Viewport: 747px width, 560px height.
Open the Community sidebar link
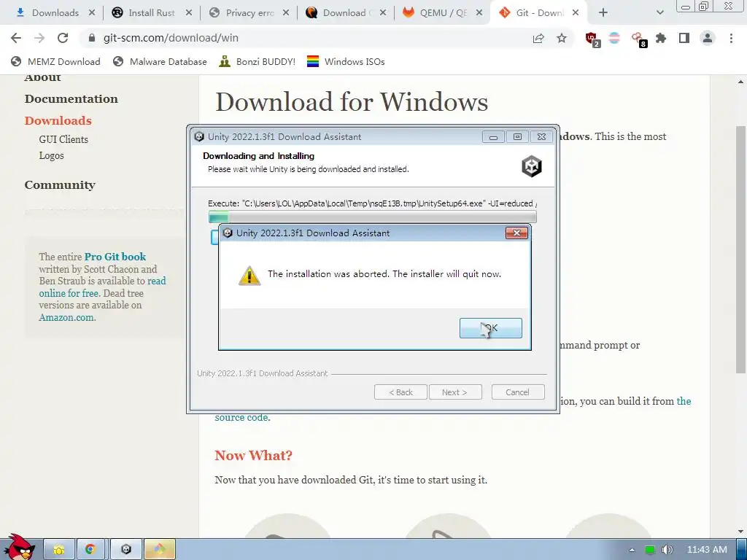pos(60,184)
